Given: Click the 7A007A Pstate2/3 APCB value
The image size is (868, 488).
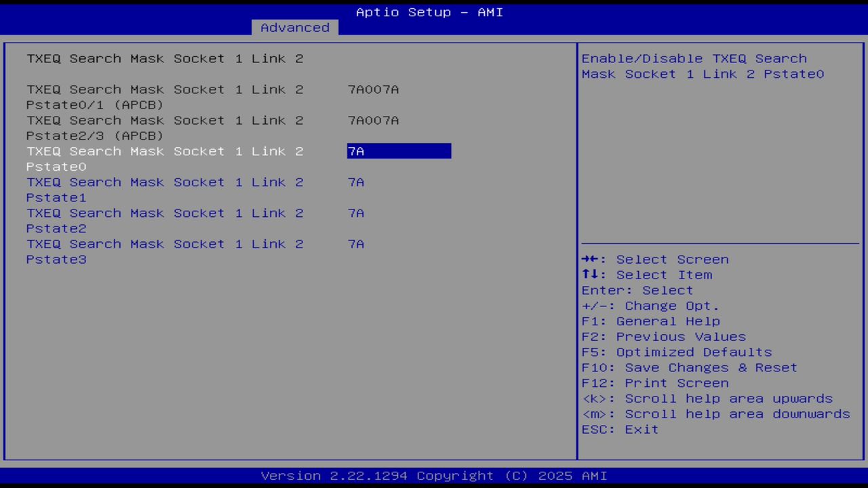Looking at the screenshot, I should click(373, 120).
